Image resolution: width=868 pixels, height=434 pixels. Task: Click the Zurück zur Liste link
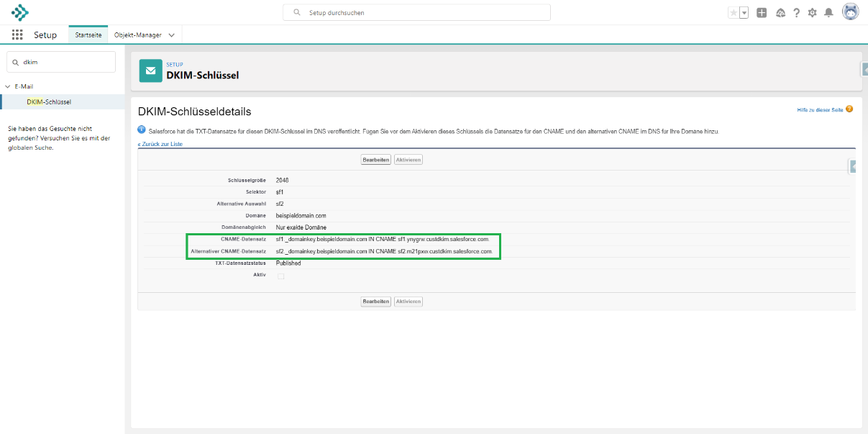[x=160, y=144]
